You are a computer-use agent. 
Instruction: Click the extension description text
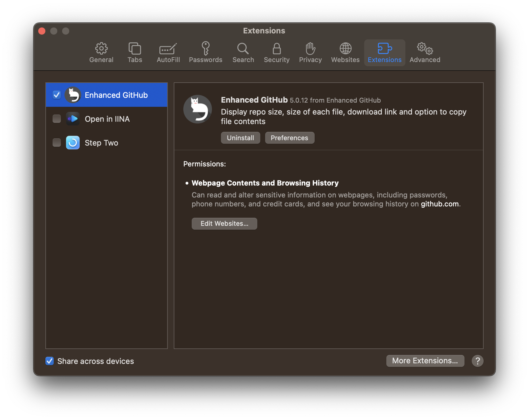pyautogui.click(x=344, y=117)
